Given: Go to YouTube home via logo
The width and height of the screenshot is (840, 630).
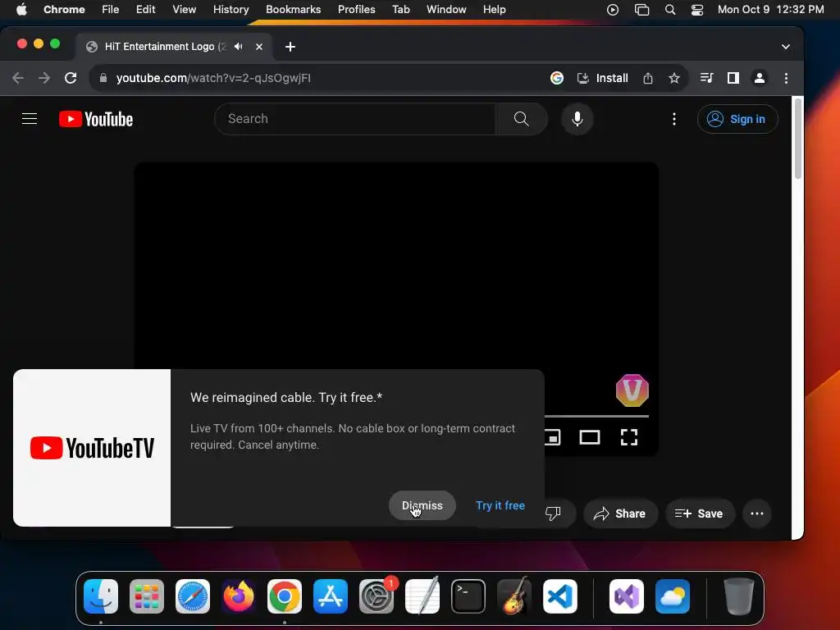Looking at the screenshot, I should point(96,119).
